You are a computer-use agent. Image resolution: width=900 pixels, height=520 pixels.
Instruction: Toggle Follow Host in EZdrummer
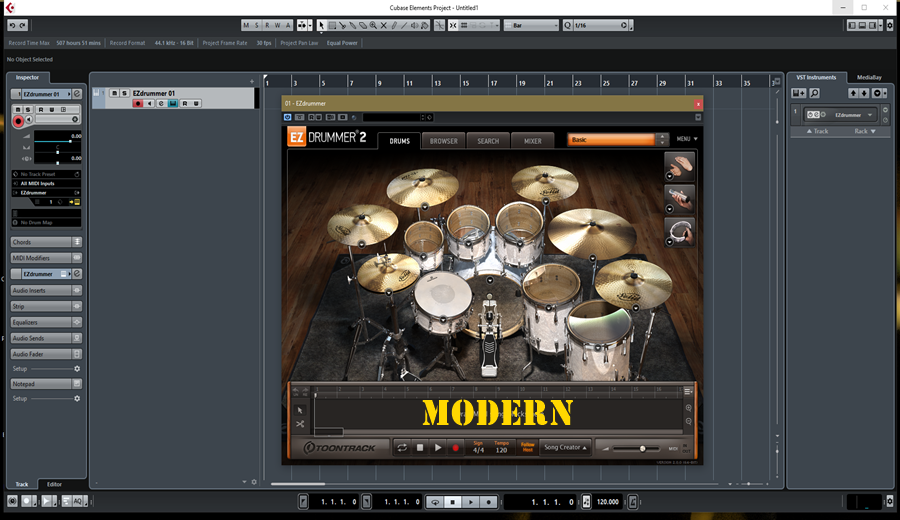point(527,447)
